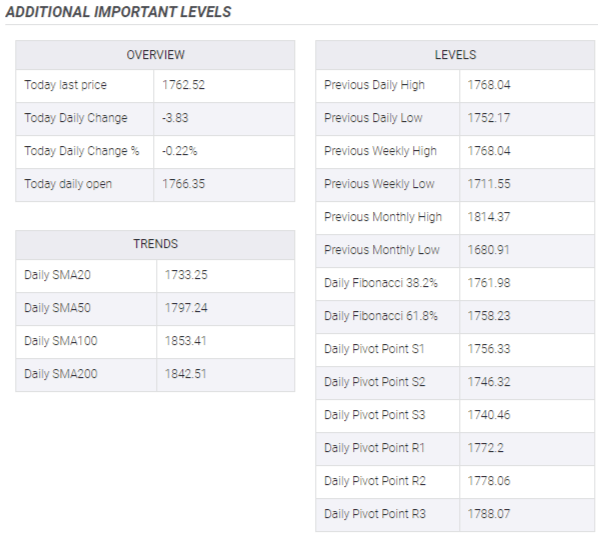
Task: Select the Daily SMA100 row label
Action: pos(61,340)
